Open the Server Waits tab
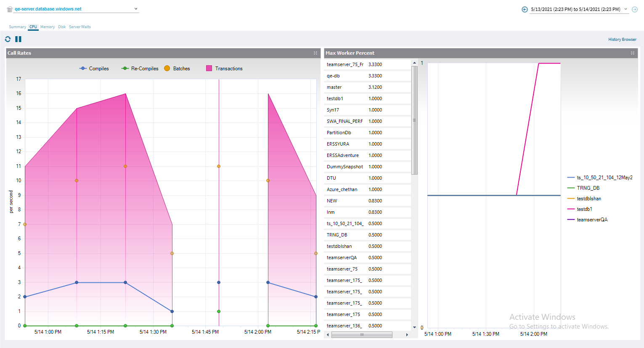This screenshot has height=348, width=644. (80, 27)
